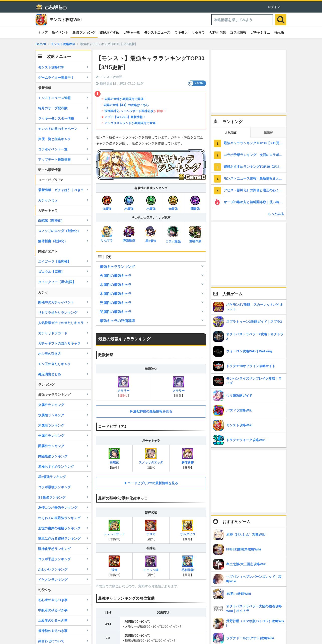Open 最強ランキング in top navigation

pyautogui.click(x=84, y=33)
